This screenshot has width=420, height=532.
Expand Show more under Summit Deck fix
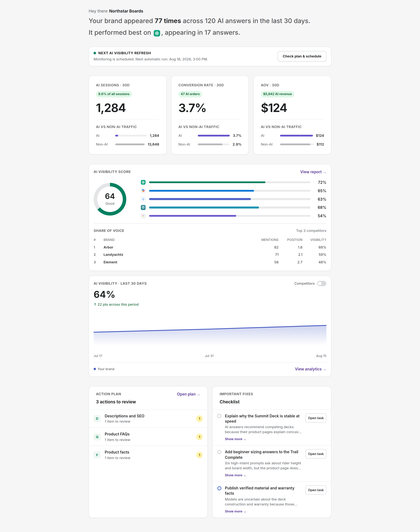pos(235,439)
